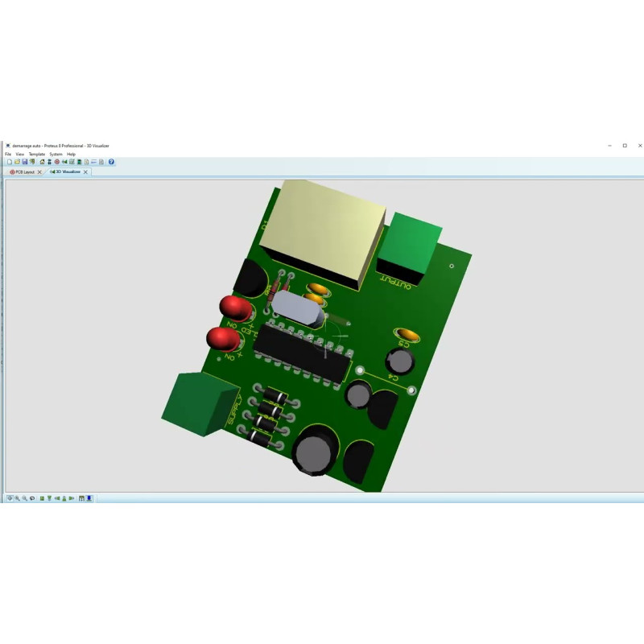This screenshot has width=644, height=644.
Task: Click the New Project icon
Action: (10, 162)
